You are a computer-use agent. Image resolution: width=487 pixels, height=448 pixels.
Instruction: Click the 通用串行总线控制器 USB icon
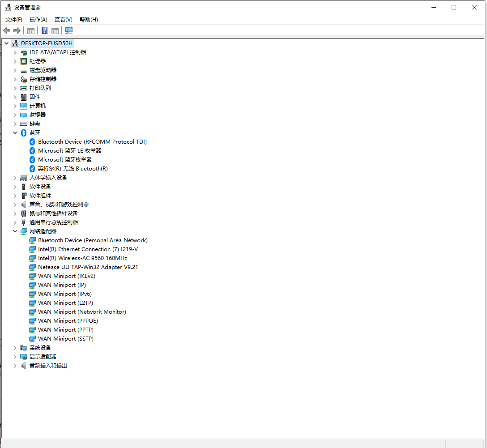point(24,222)
